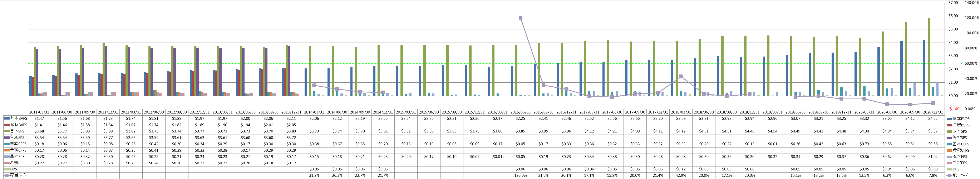
Task: Click the 配当性向 line marker at 2018/03/31
Action: (x=681, y=77)
